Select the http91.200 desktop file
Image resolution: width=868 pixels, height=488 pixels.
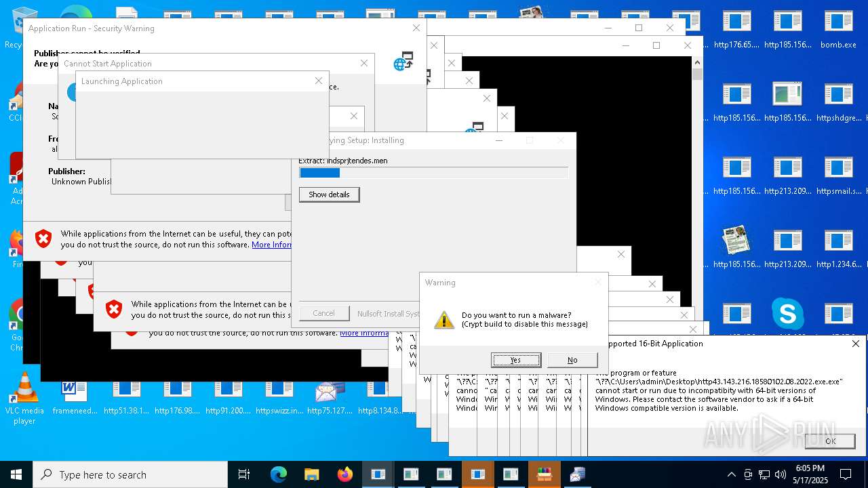tap(228, 397)
